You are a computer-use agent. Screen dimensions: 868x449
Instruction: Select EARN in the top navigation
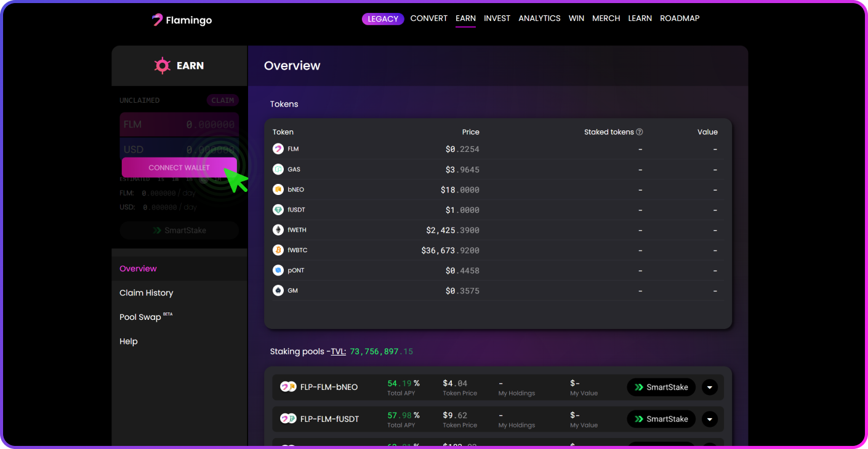[465, 18]
